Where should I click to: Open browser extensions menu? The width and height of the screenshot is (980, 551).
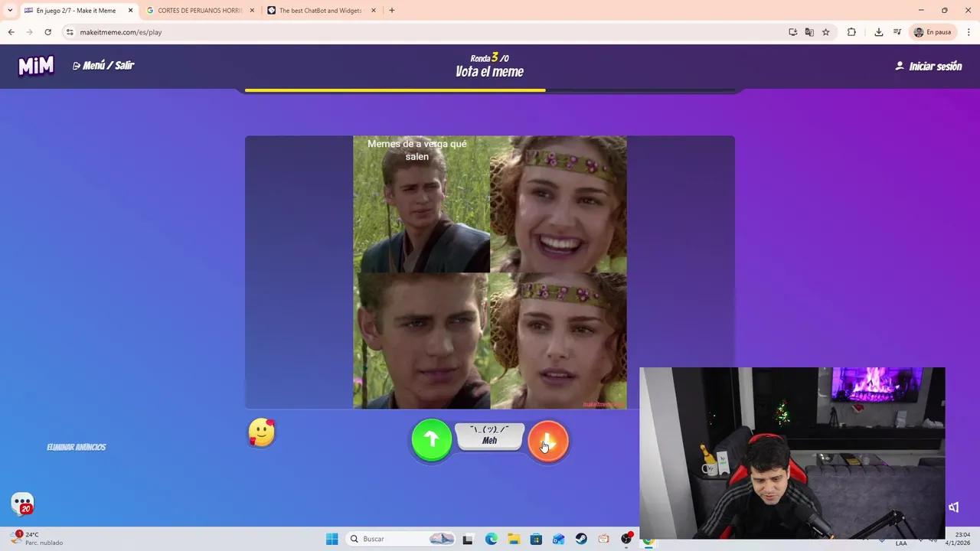[x=851, y=32]
